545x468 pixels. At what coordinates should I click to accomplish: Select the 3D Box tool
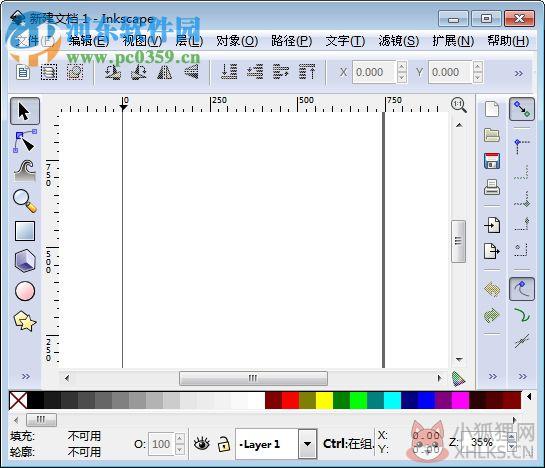(x=25, y=260)
